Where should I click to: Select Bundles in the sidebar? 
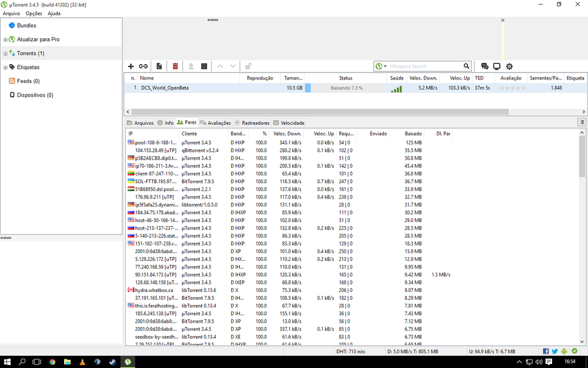[x=26, y=25]
